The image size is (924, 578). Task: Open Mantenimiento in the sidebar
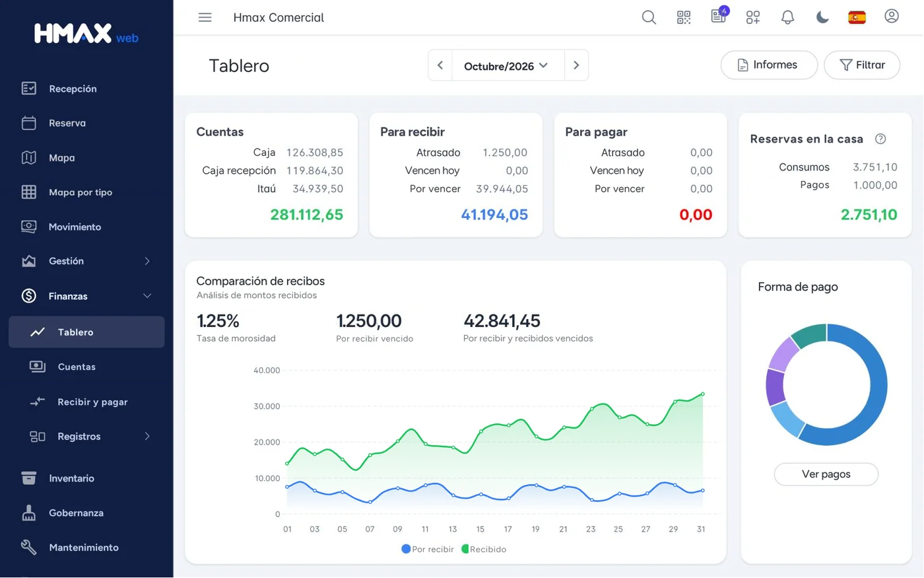tap(86, 548)
